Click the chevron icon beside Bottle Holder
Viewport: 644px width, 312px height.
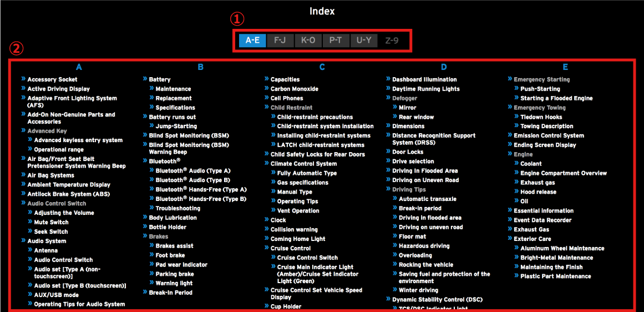[145, 227]
